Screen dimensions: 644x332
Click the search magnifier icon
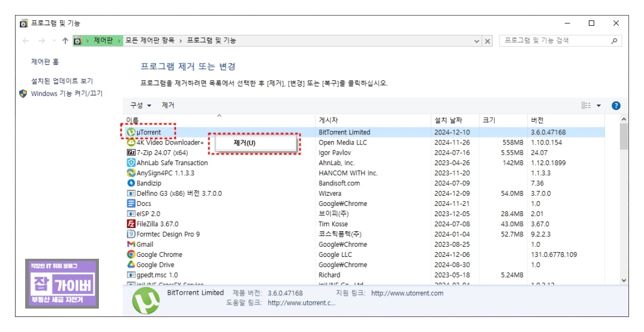(614, 41)
